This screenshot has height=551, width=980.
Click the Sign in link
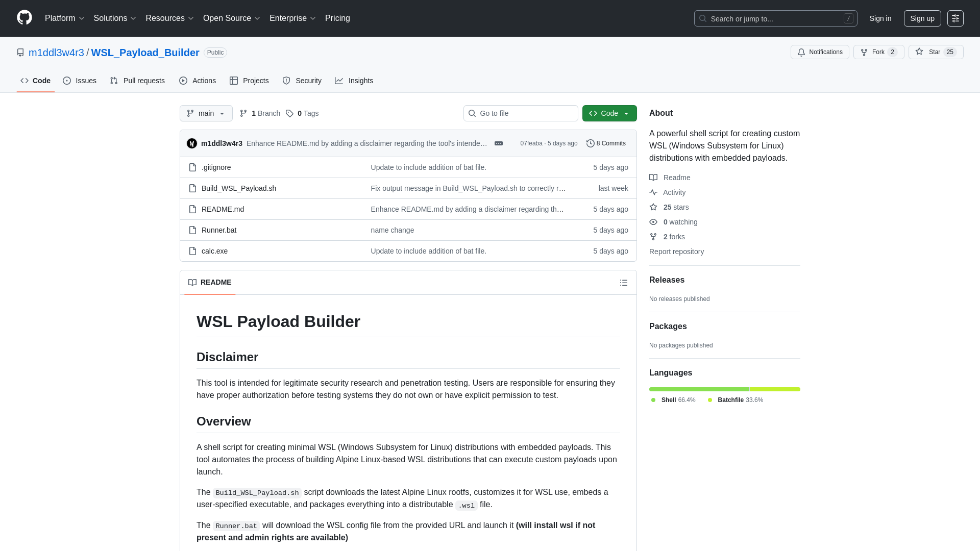(880, 18)
